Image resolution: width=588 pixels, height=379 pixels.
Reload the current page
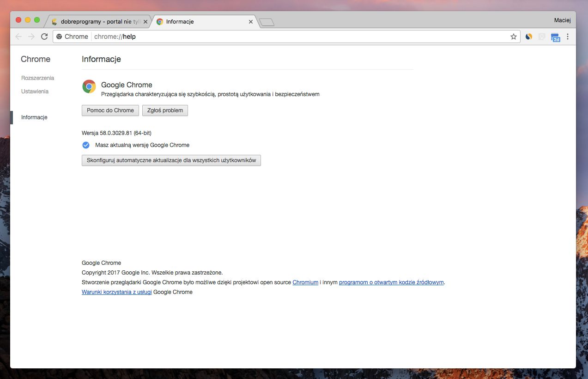[44, 37]
